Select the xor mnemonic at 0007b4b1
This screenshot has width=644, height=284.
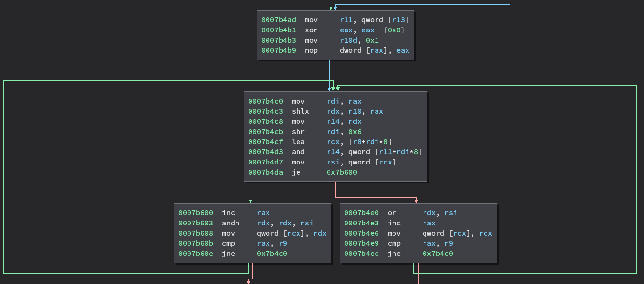tap(311, 30)
